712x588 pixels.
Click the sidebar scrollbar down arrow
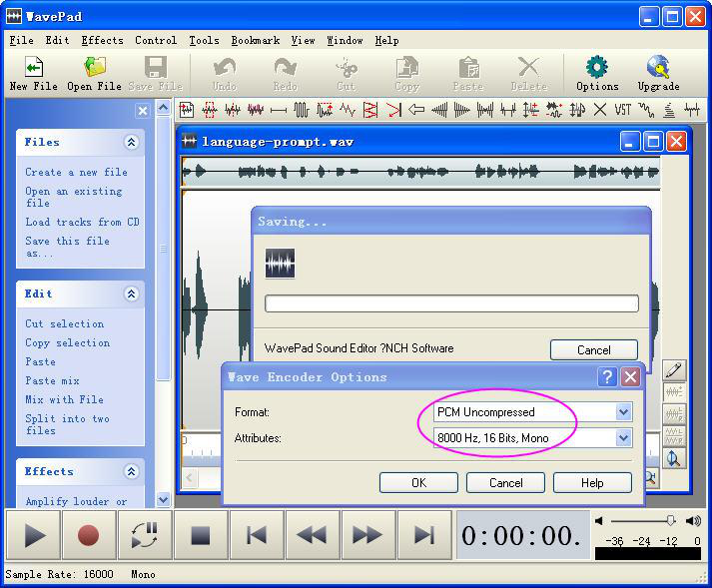[x=164, y=500]
